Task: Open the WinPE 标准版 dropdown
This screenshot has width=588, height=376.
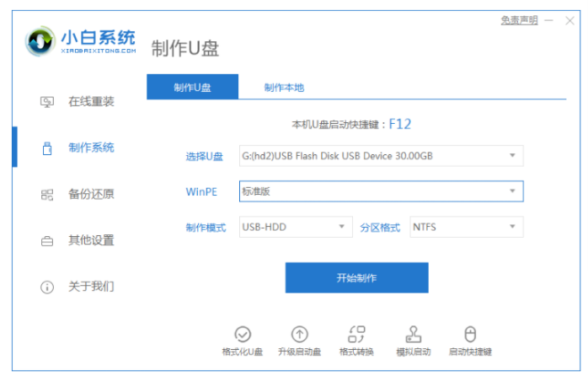Action: click(x=381, y=191)
